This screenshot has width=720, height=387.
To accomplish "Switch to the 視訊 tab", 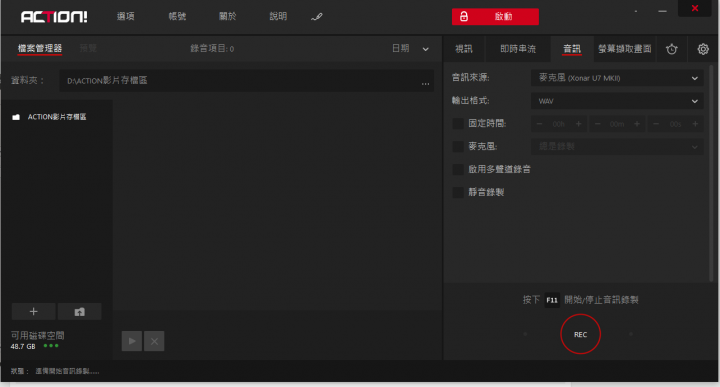I will pyautogui.click(x=463, y=49).
